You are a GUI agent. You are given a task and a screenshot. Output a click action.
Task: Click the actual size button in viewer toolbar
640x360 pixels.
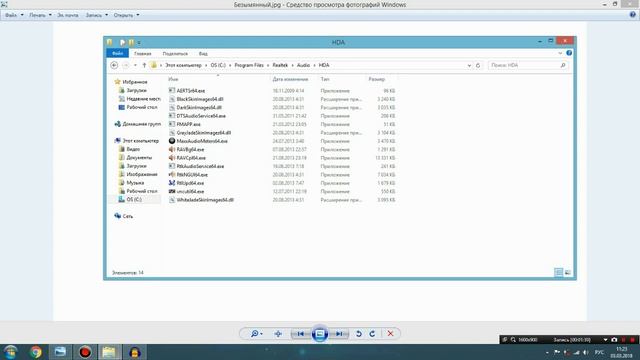point(278,334)
